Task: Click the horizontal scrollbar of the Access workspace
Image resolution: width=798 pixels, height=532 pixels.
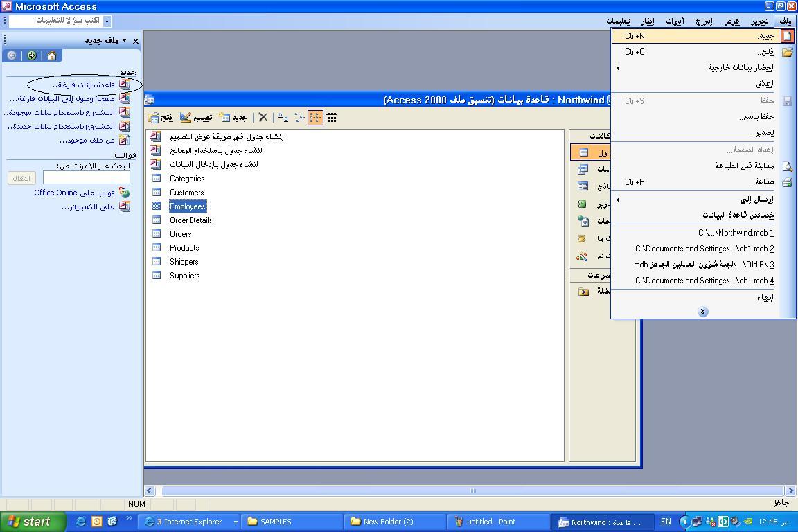Action: click(473, 490)
